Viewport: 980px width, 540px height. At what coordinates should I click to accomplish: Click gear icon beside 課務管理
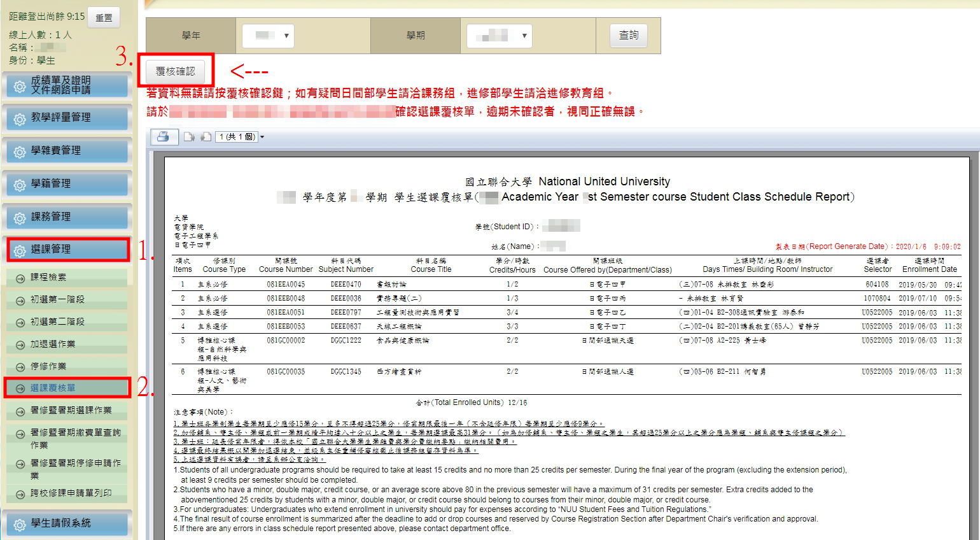[x=20, y=218]
